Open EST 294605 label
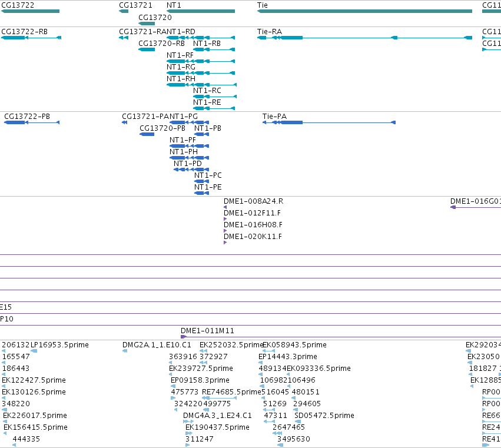The image size is (501, 448). (307, 404)
